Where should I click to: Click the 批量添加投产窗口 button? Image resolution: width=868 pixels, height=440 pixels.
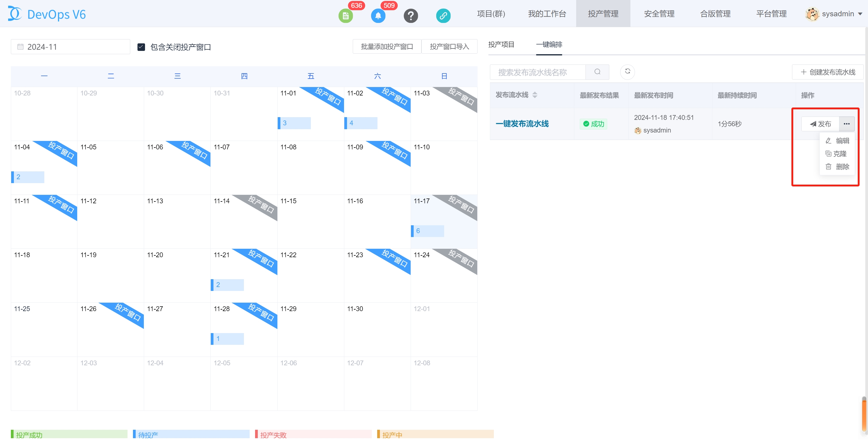tap(387, 46)
